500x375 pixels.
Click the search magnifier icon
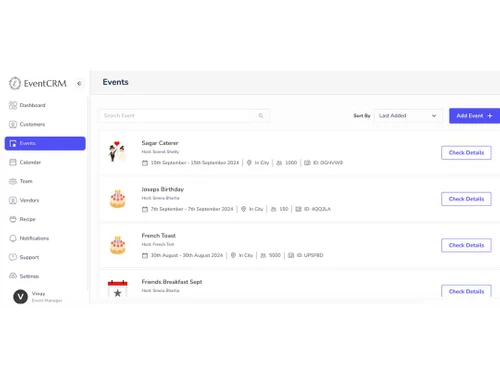[x=261, y=116]
